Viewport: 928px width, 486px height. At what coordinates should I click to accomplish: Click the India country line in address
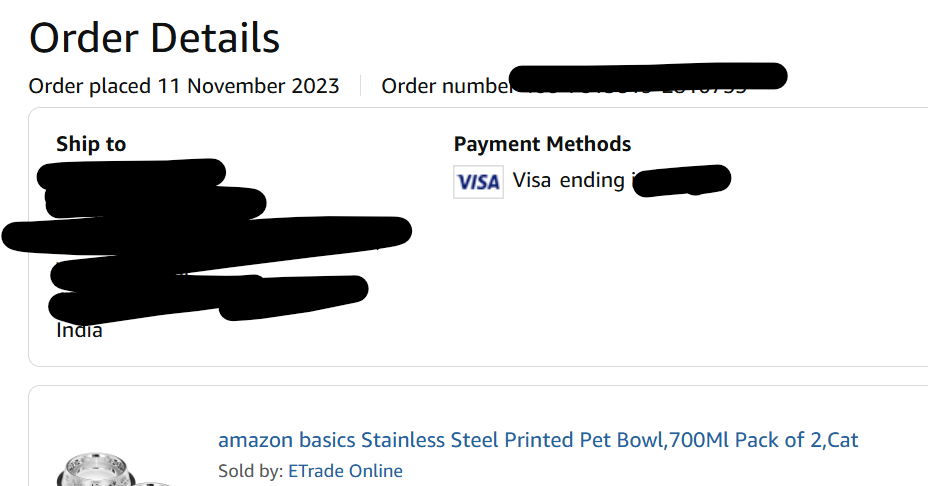79,331
